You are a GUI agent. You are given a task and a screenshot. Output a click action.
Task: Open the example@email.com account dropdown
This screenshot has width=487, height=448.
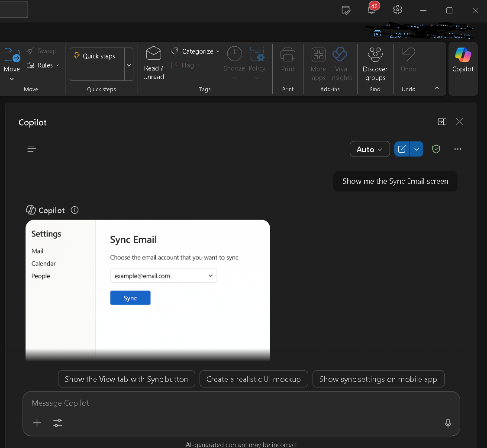(163, 276)
